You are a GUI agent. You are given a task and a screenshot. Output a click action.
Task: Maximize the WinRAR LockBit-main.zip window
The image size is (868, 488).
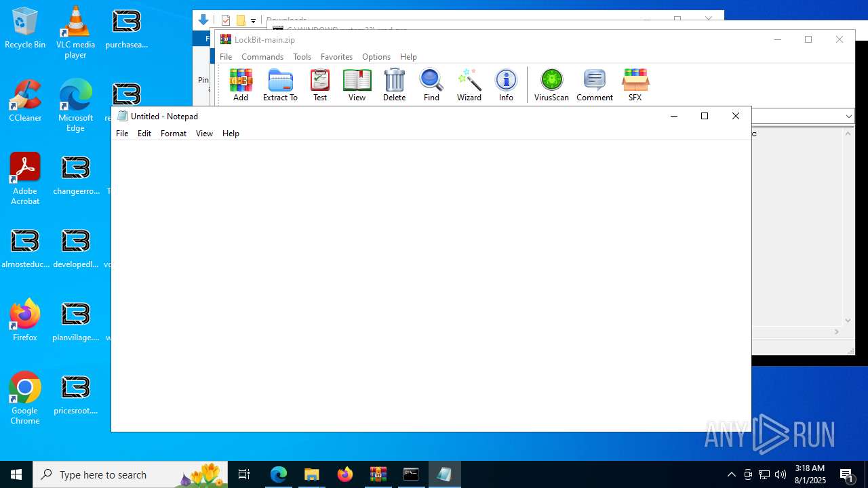tap(808, 39)
